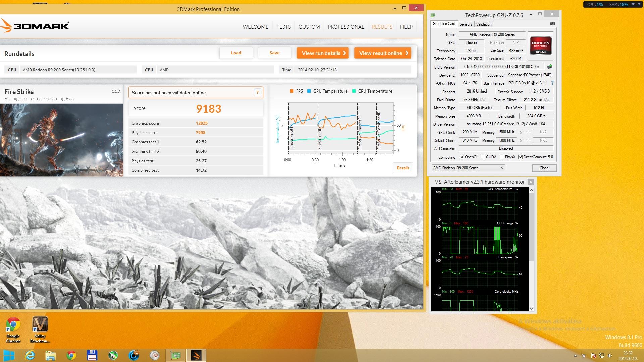644x362 pixels.
Task: Show hidden system tray icons
Action: (x=575, y=356)
